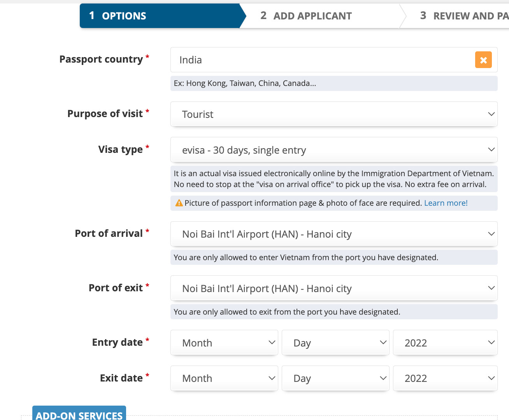Expand the Port of exit dropdown
Image resolution: width=509 pixels, height=420 pixels.
pos(333,289)
